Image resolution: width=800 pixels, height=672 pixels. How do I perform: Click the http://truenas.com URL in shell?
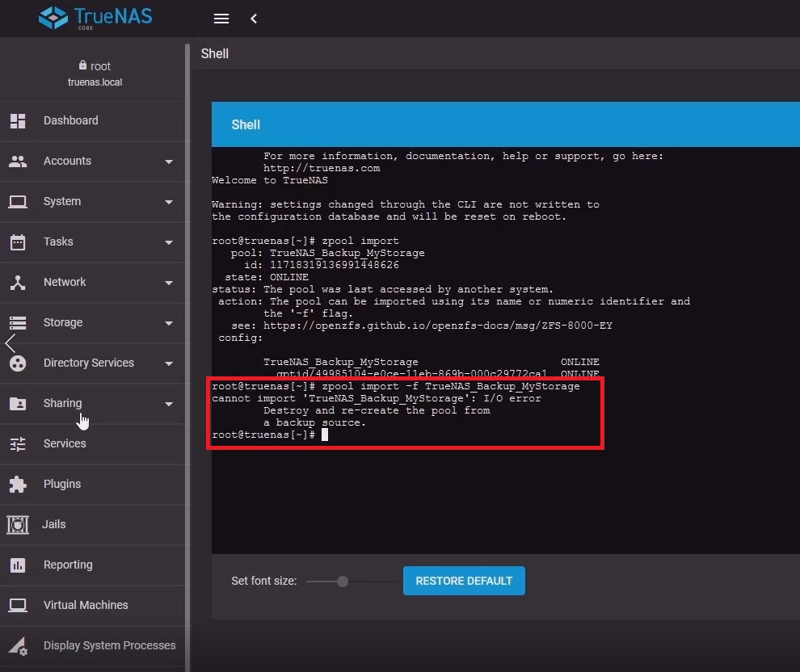click(x=322, y=168)
